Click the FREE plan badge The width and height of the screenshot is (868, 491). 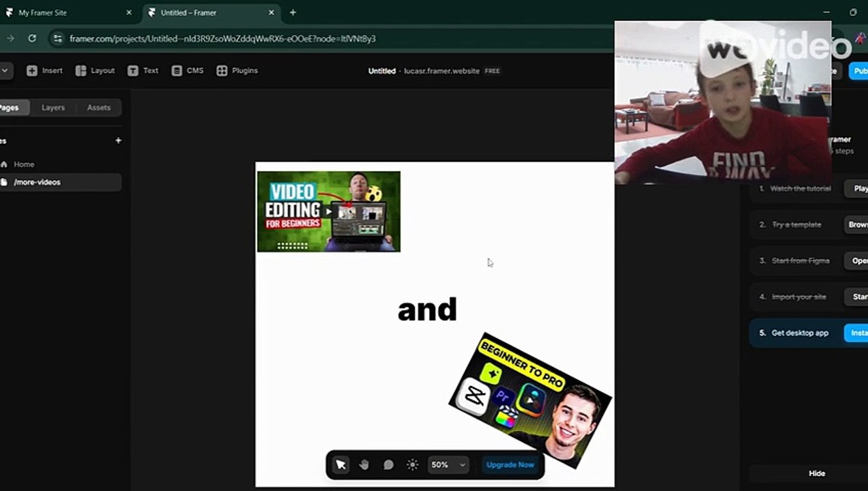(492, 71)
